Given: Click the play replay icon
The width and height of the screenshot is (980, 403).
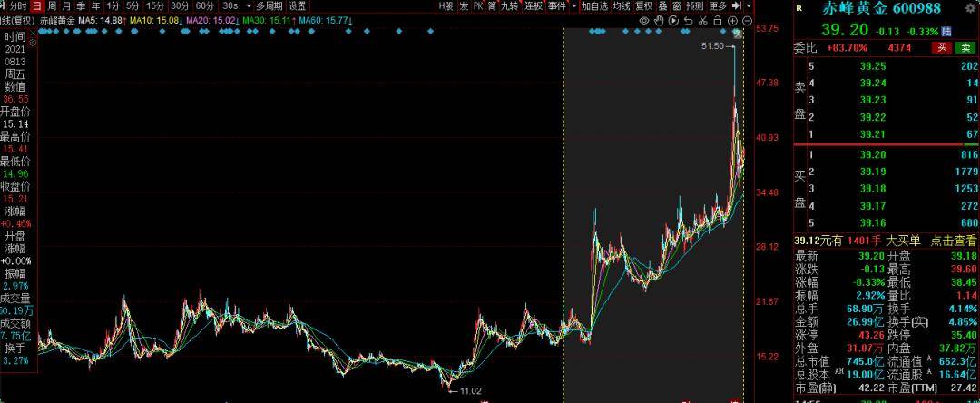Looking at the screenshot, I should coord(673,20).
